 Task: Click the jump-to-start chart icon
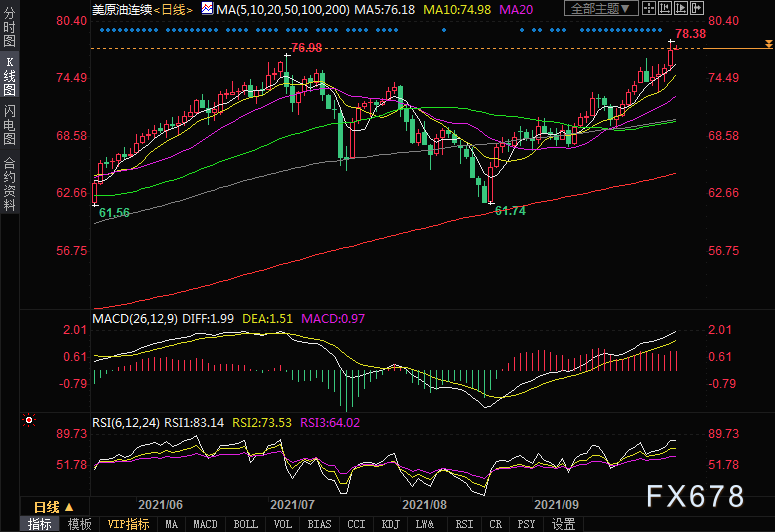point(665,8)
